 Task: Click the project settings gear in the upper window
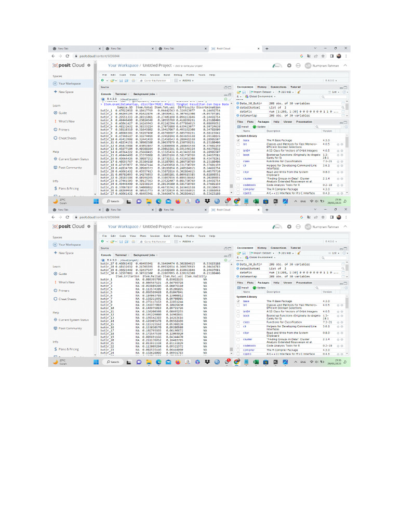click(289, 65)
